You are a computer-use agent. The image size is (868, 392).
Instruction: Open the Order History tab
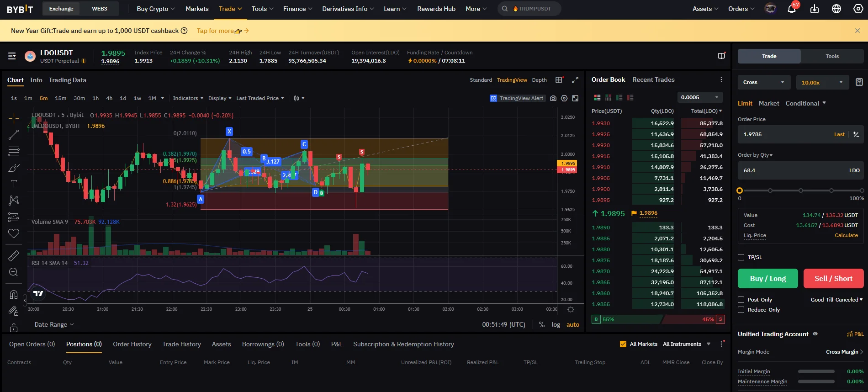(132, 344)
